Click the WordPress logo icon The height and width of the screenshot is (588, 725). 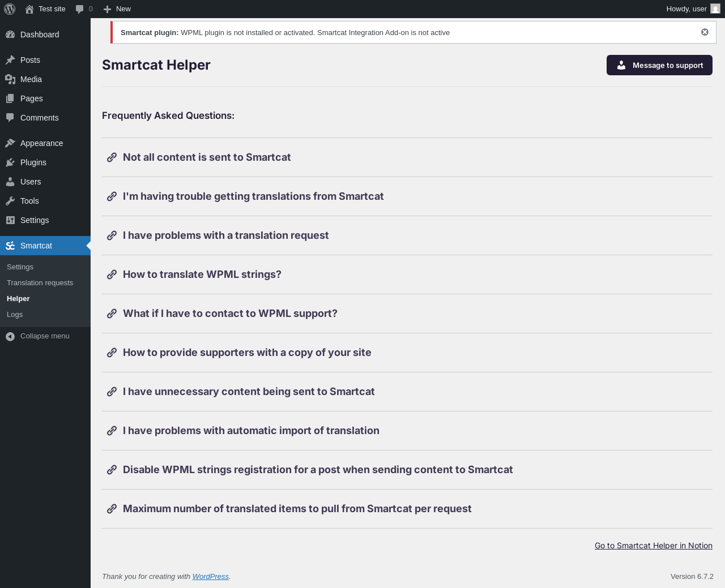10,9
